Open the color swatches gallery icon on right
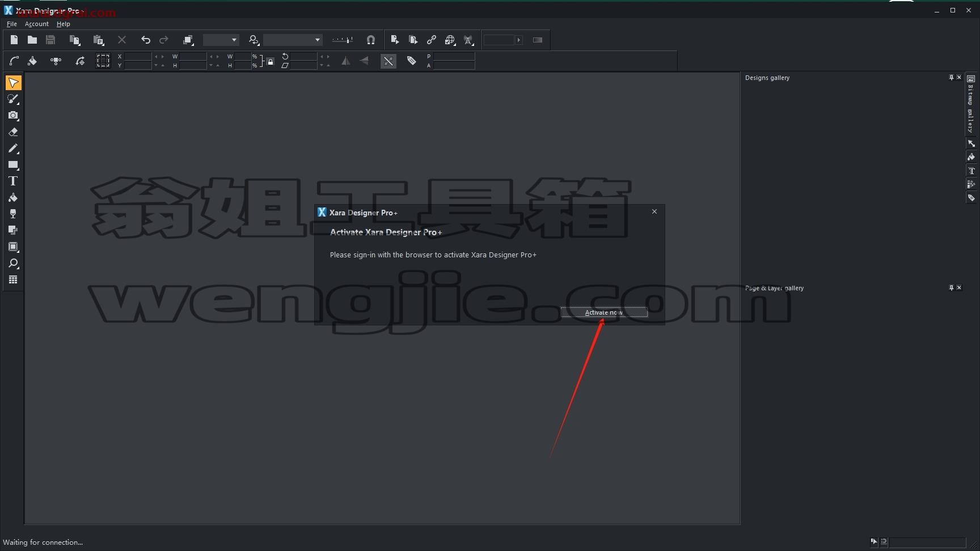980x551 pixels. (971, 184)
